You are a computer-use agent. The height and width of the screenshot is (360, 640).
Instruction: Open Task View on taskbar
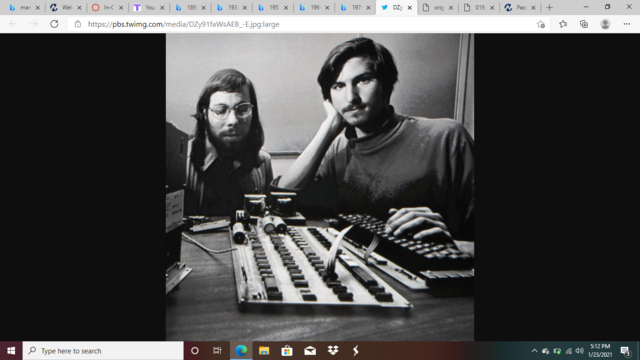[217, 351]
